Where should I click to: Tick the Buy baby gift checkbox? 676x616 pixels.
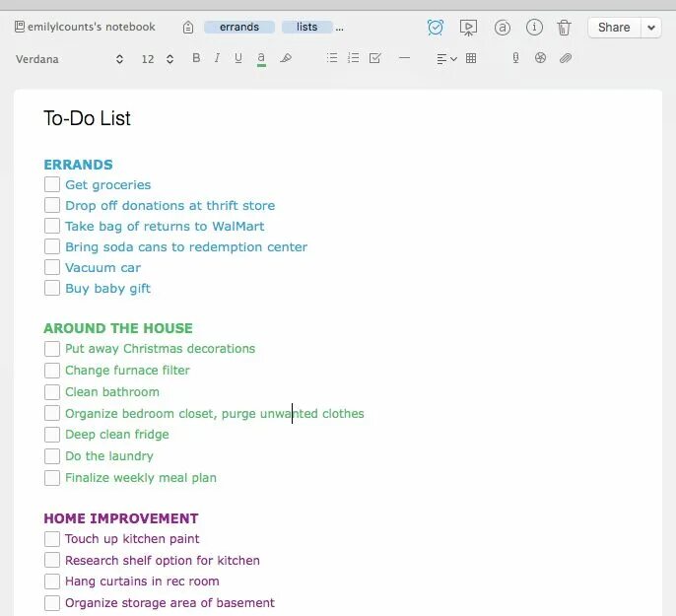point(52,288)
